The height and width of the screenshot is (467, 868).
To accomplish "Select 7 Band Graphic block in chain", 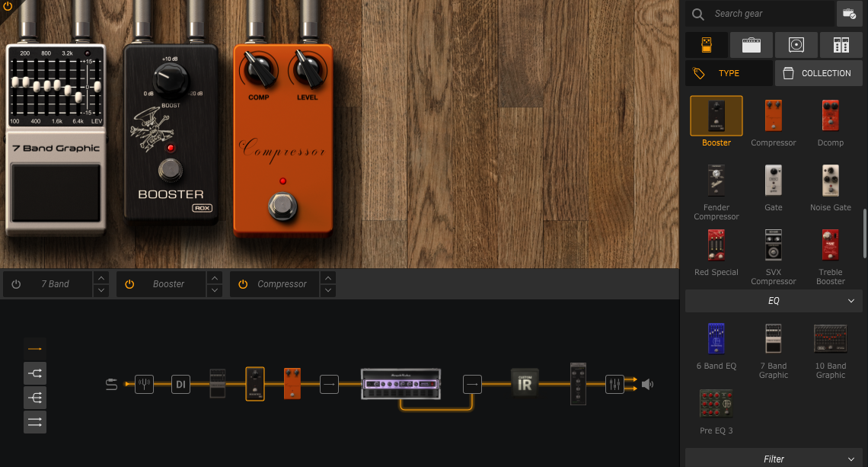I will click(x=218, y=383).
